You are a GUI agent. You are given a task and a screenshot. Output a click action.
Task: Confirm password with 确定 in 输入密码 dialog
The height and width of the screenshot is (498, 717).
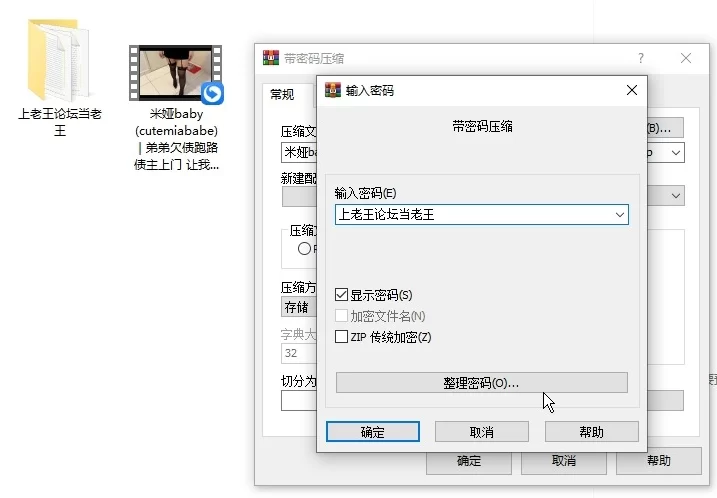click(373, 432)
